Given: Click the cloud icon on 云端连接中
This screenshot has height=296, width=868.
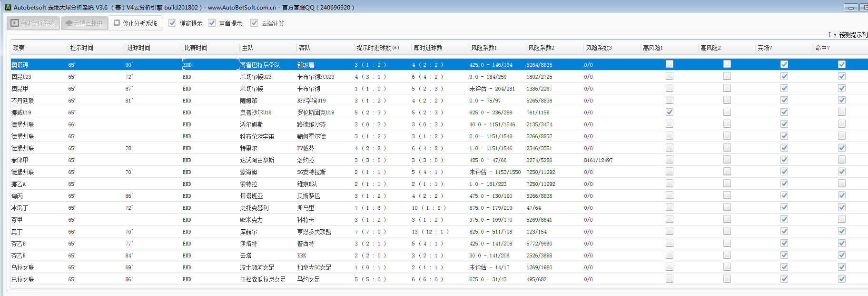Looking at the screenshot, I should pos(69,23).
